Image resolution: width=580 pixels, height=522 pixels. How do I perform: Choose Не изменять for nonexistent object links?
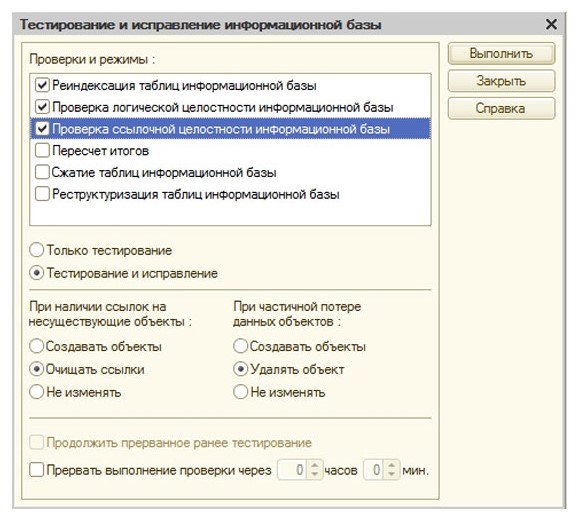pyautogui.click(x=37, y=392)
